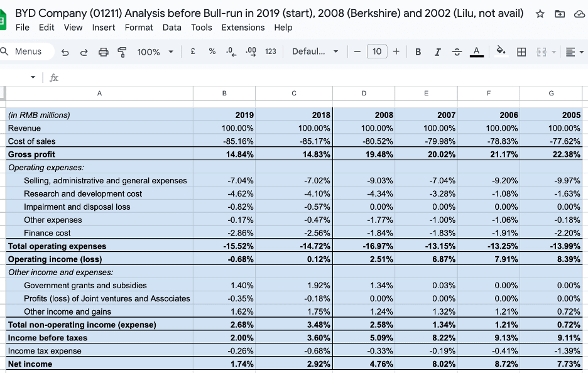The width and height of the screenshot is (588, 373).
Task: Select 2018 column header cell
Action: (294, 115)
